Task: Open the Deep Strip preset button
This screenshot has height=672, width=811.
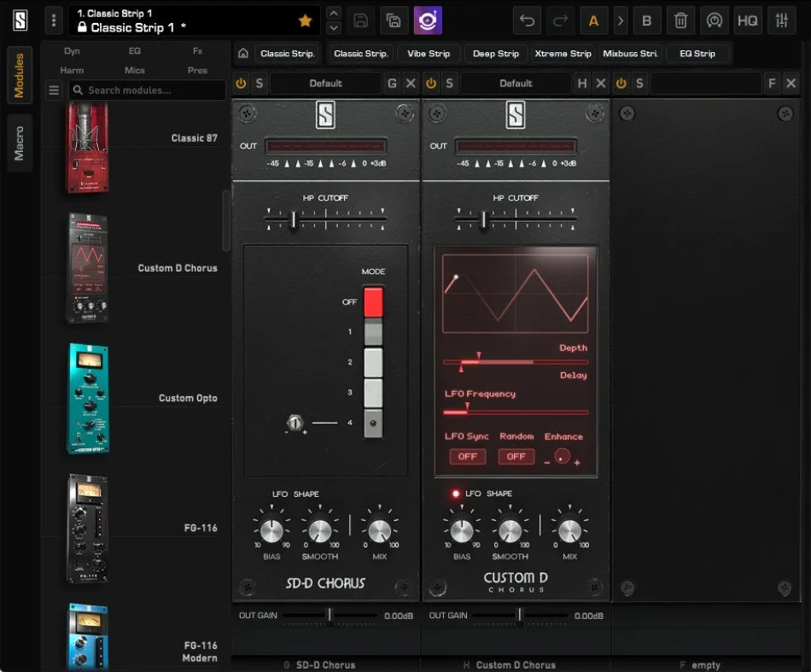Action: click(495, 54)
